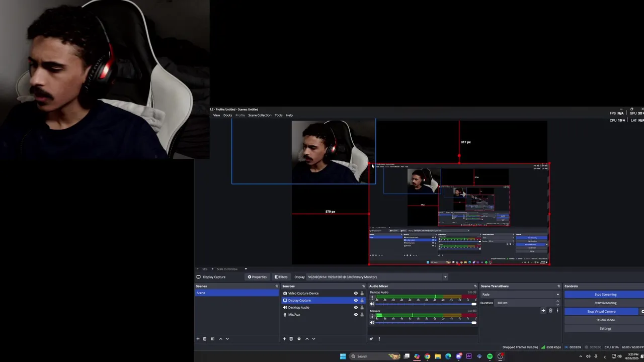The image size is (644, 362).
Task: Move the scene up in the Scenes panel
Action: point(220,339)
